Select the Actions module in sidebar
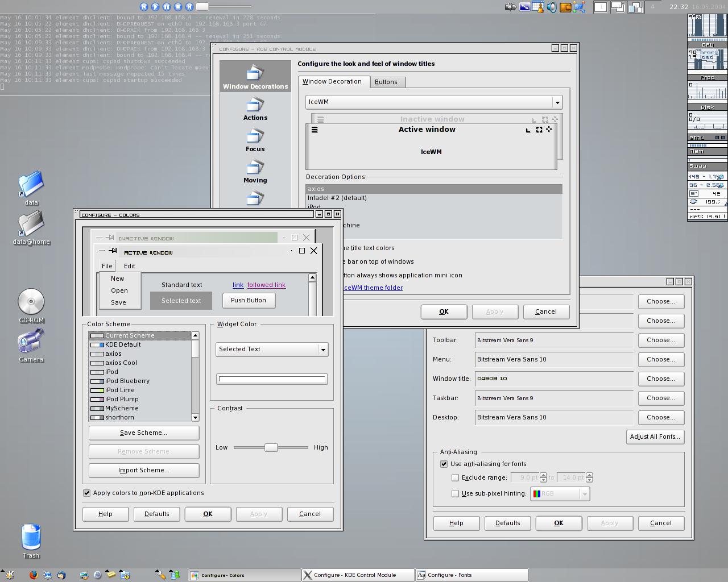Viewport: 728px width, 582px height. click(255, 109)
